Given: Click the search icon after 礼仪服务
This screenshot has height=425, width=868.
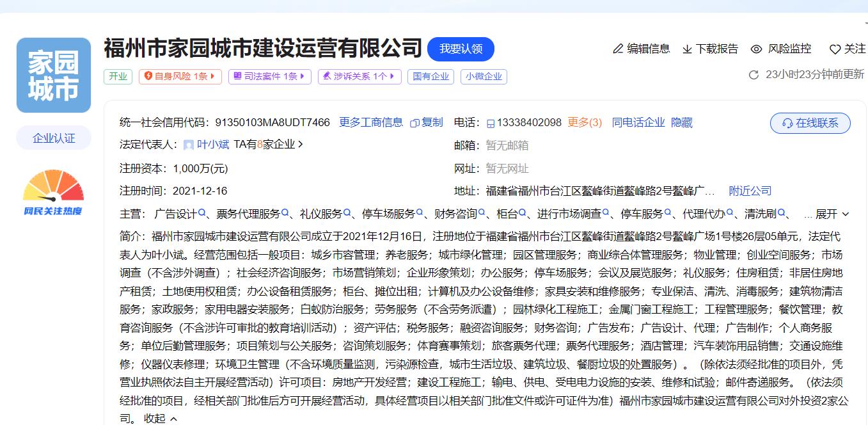Looking at the screenshot, I should pos(347,212).
